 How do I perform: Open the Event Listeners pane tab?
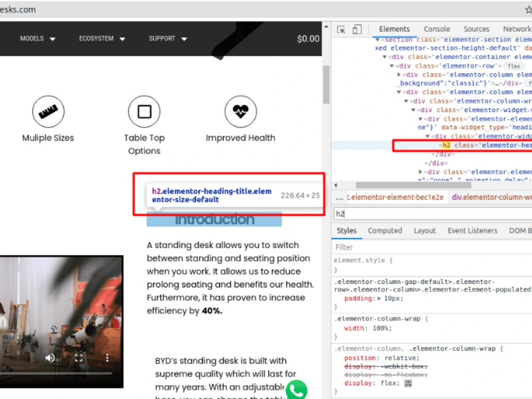(472, 231)
